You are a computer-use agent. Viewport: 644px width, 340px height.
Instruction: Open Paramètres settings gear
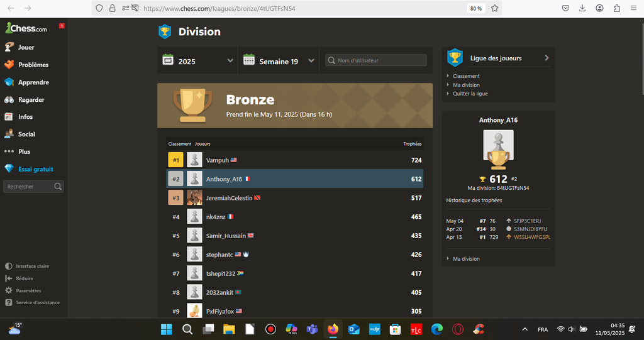pos(9,290)
